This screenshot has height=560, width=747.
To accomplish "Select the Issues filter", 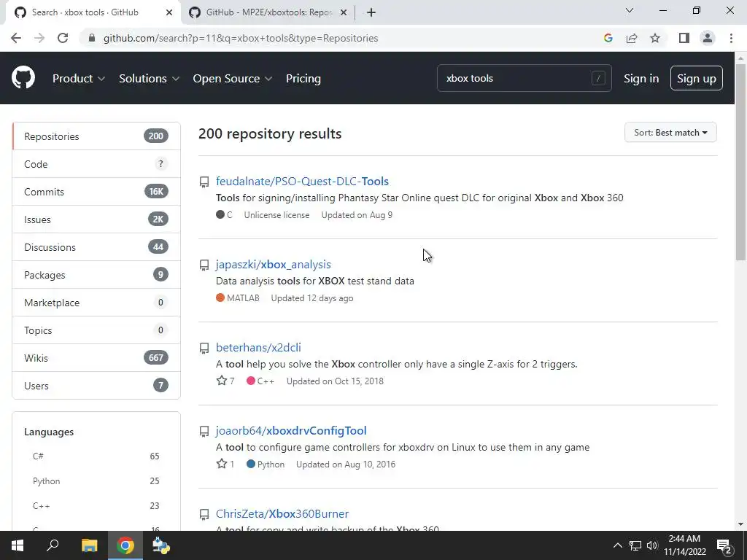I will click(x=96, y=219).
